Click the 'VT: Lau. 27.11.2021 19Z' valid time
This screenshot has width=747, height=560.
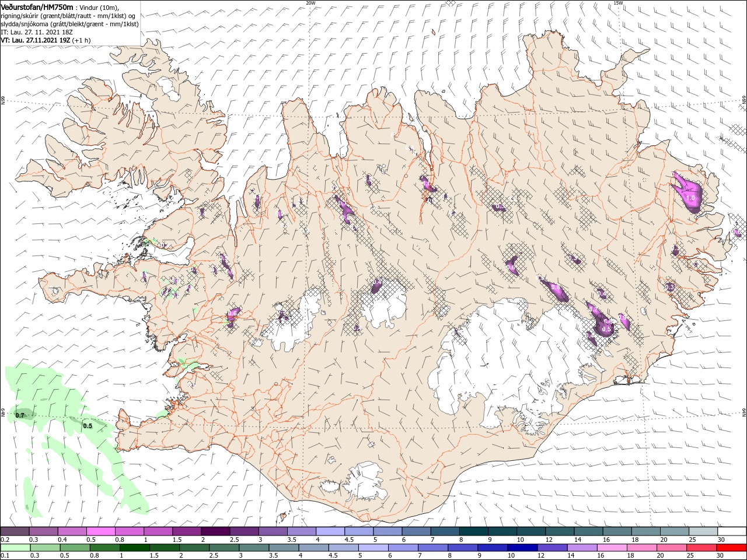36,40
